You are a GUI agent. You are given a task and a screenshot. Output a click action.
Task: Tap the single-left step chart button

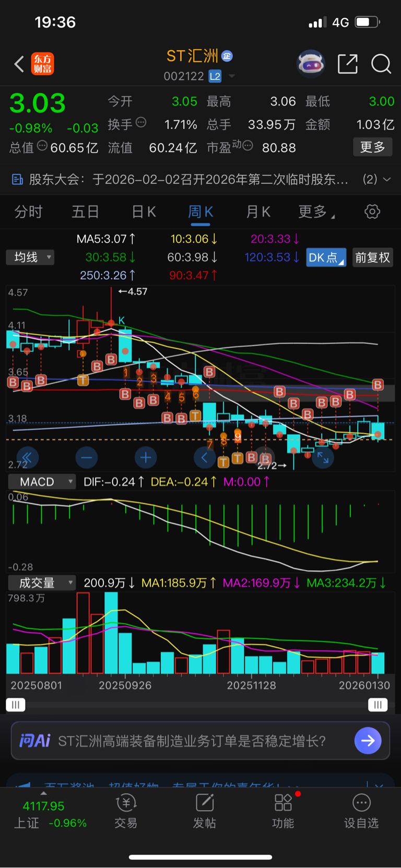point(205,458)
